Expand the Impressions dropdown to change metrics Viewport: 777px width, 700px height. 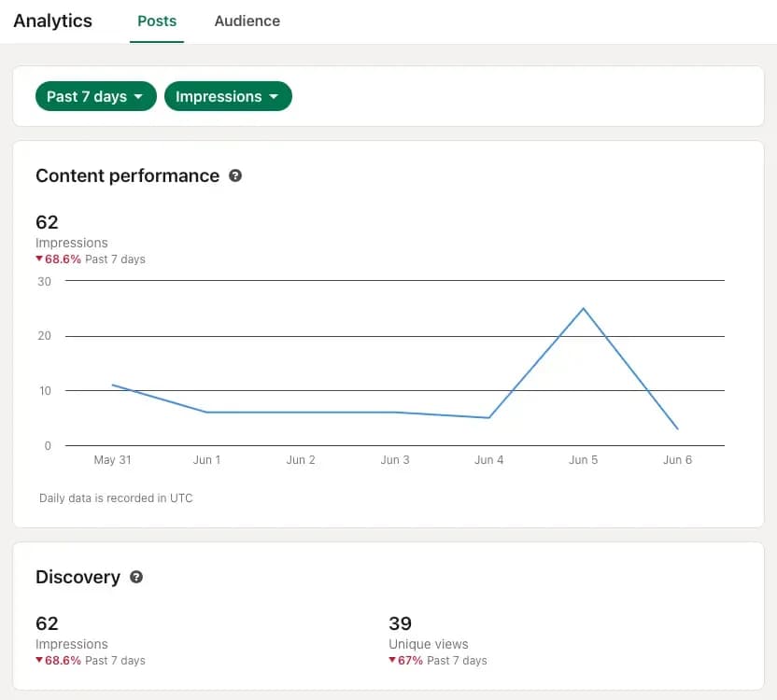(x=228, y=96)
